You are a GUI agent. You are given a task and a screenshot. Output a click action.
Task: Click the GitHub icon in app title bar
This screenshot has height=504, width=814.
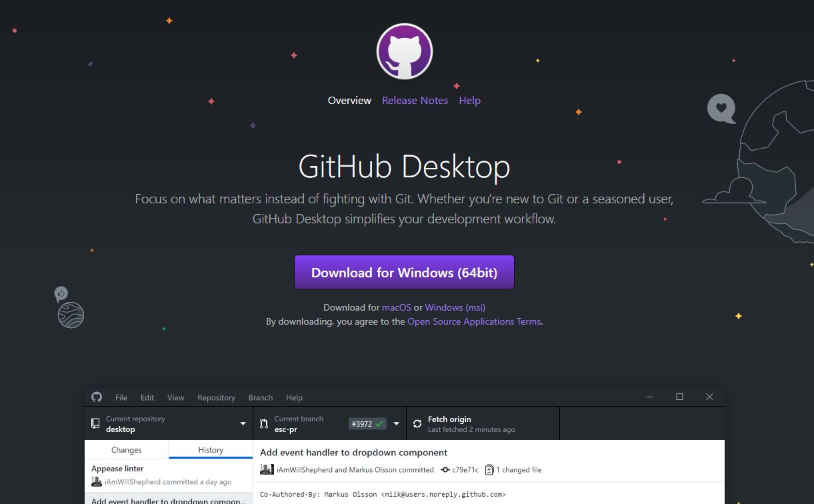pyautogui.click(x=97, y=397)
